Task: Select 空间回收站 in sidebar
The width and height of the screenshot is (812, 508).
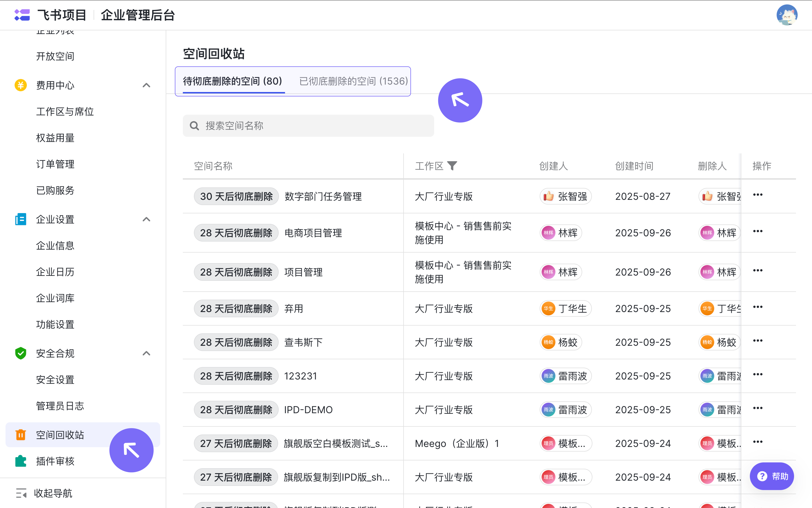Action: tap(83, 435)
